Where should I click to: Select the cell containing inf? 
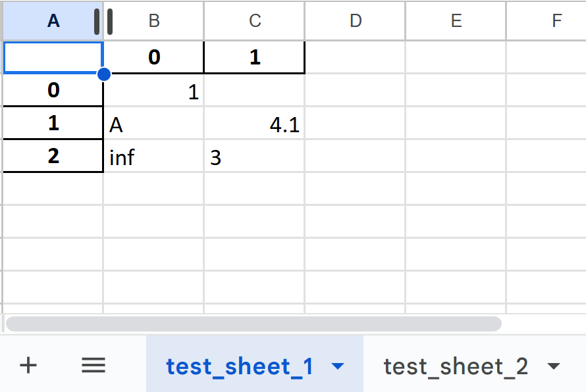pos(154,157)
